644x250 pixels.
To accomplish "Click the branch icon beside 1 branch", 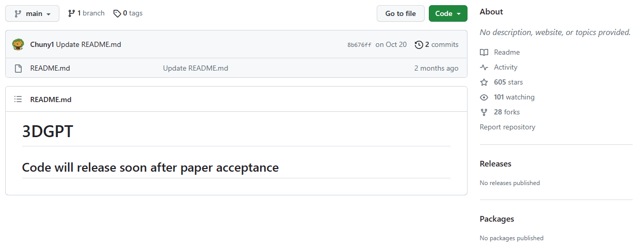I will pos(71,13).
